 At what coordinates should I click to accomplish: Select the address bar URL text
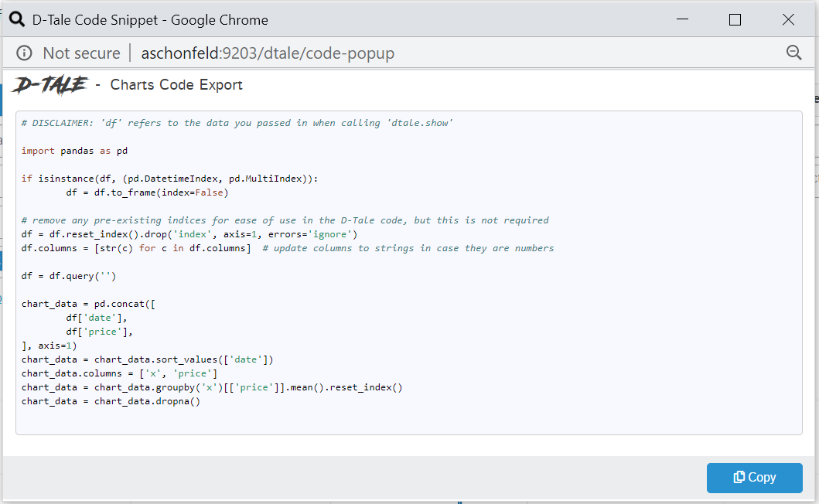click(268, 53)
